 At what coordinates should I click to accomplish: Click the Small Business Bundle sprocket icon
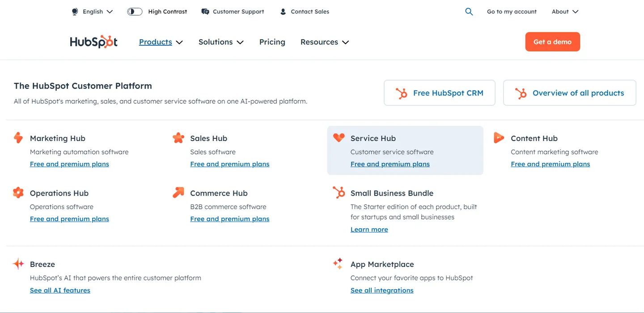pos(339,193)
